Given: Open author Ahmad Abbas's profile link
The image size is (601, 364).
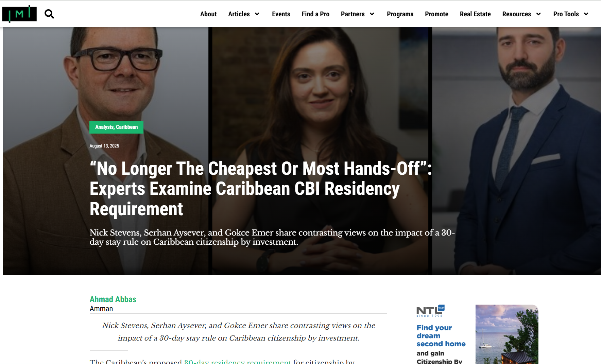Looking at the screenshot, I should tap(113, 299).
